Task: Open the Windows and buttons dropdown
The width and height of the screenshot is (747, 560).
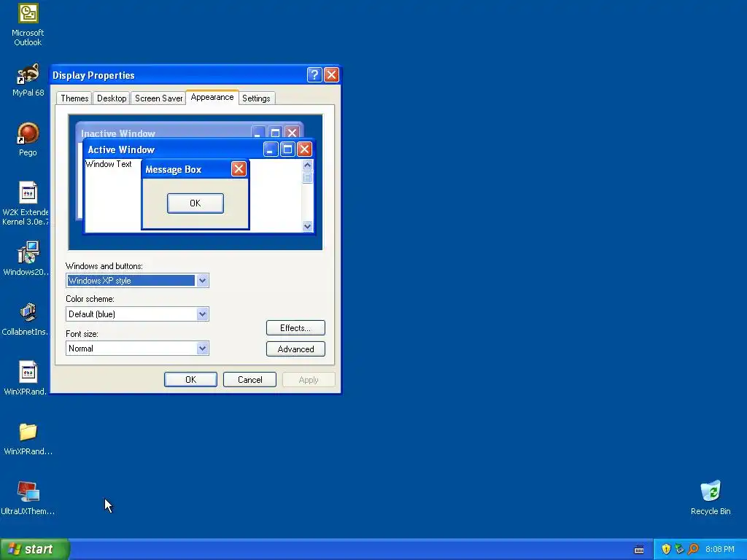Action: (x=137, y=281)
